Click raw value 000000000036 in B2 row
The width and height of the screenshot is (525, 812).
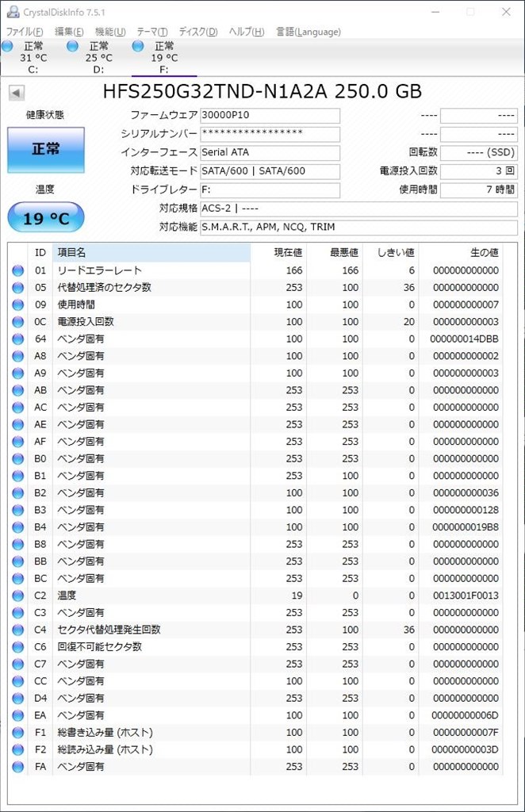(x=466, y=492)
